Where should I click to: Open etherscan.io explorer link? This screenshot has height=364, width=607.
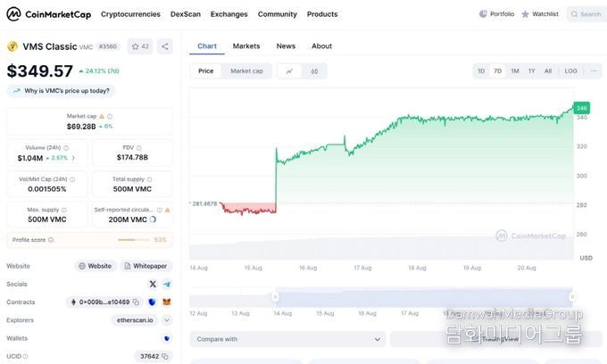click(x=135, y=320)
